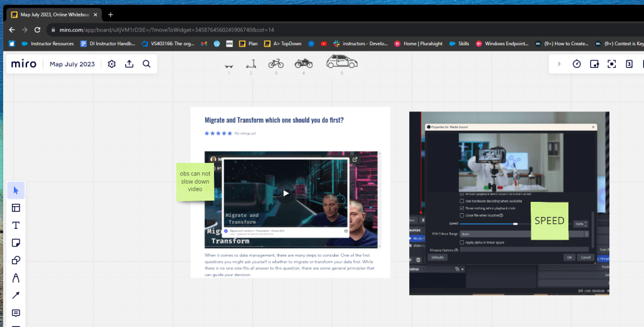Click OK button in OBS properties image

[569, 257]
